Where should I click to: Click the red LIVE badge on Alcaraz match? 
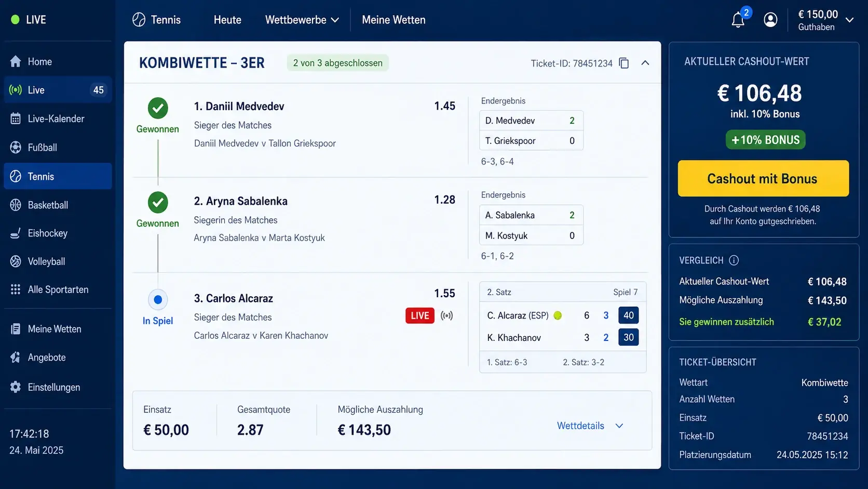420,315
